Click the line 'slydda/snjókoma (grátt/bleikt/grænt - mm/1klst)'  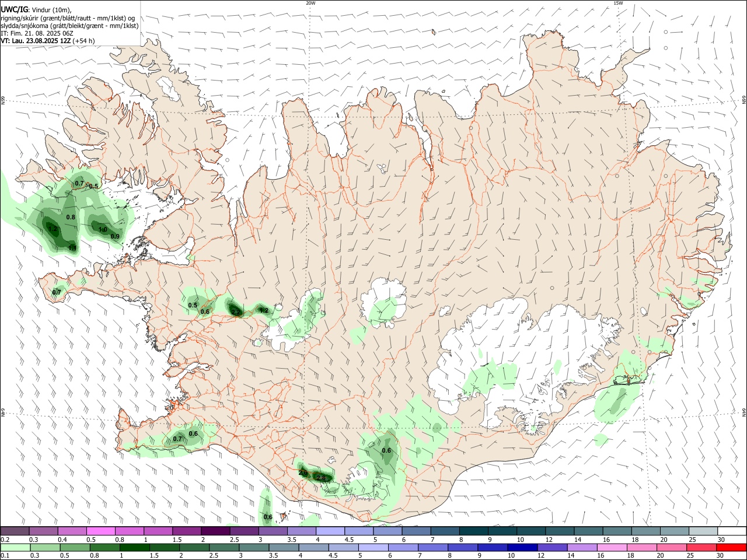(x=69, y=25)
